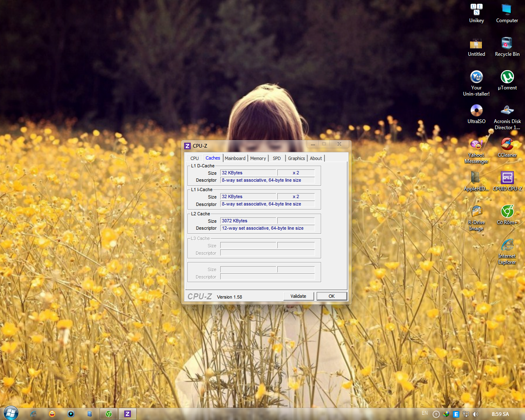Select the Cờ Rôm+ desktop icon
The width and height of the screenshot is (525, 420).
(507, 215)
